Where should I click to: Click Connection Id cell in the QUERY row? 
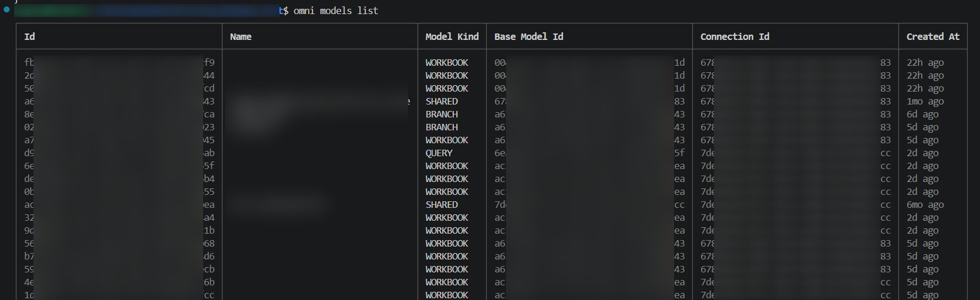tap(796, 153)
